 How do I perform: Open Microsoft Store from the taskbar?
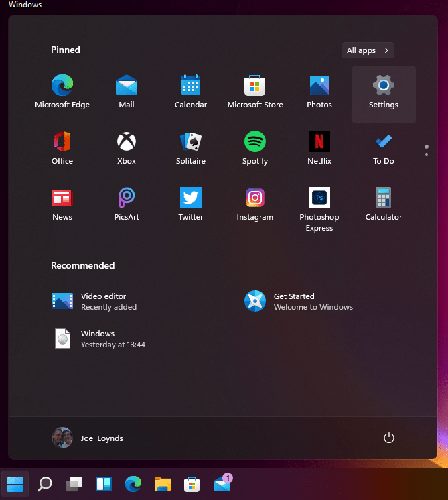(x=192, y=484)
